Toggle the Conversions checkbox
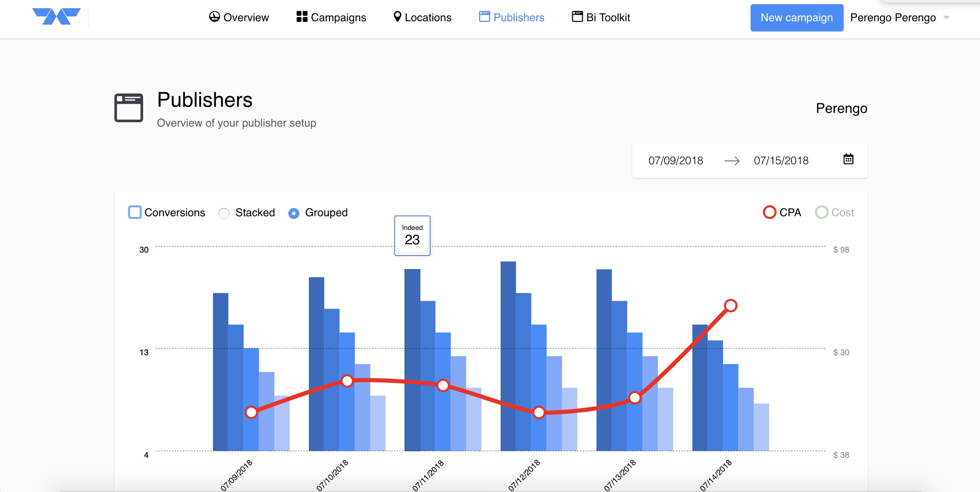The image size is (980, 492). pos(135,212)
